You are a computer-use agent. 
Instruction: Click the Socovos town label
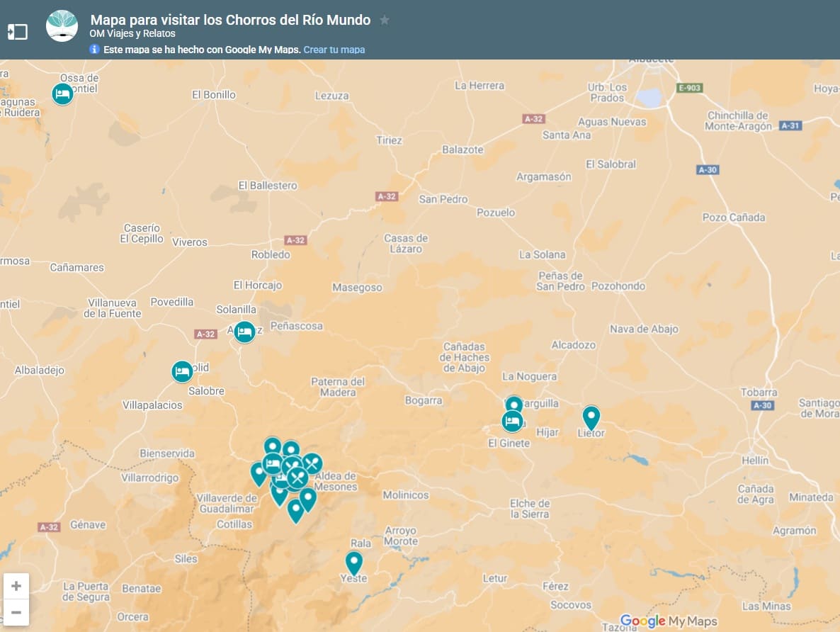click(x=571, y=605)
